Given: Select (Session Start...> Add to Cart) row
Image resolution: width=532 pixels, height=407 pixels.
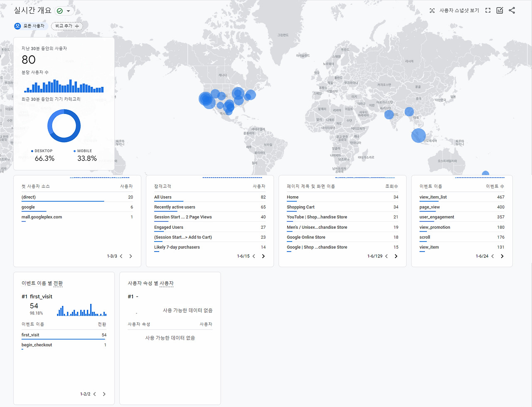Looking at the screenshot, I should point(210,237).
